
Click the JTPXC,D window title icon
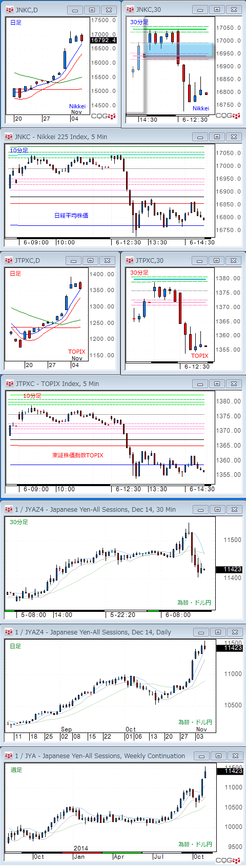pos(9,260)
